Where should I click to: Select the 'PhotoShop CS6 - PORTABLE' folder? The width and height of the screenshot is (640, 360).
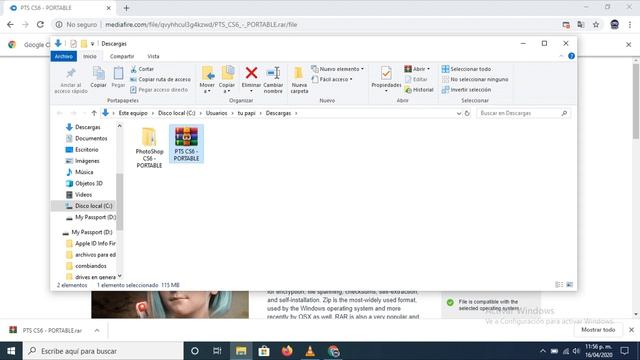pyautogui.click(x=149, y=147)
